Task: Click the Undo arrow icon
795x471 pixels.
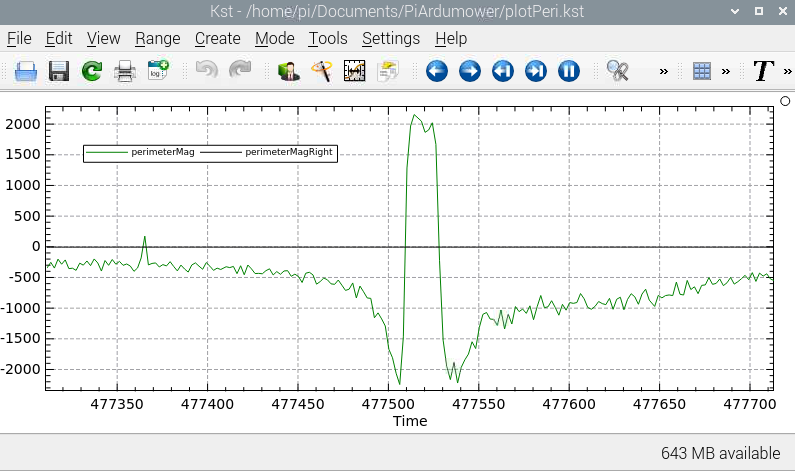Action: point(207,70)
